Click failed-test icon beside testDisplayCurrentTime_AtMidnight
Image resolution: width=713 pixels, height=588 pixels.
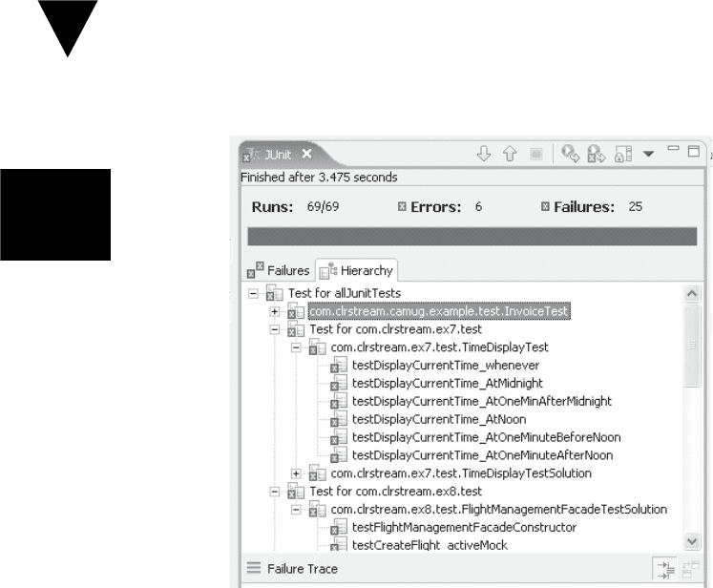(338, 384)
